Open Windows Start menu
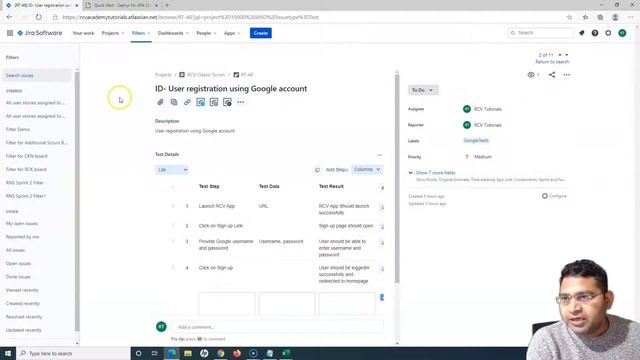 [x=8, y=353]
